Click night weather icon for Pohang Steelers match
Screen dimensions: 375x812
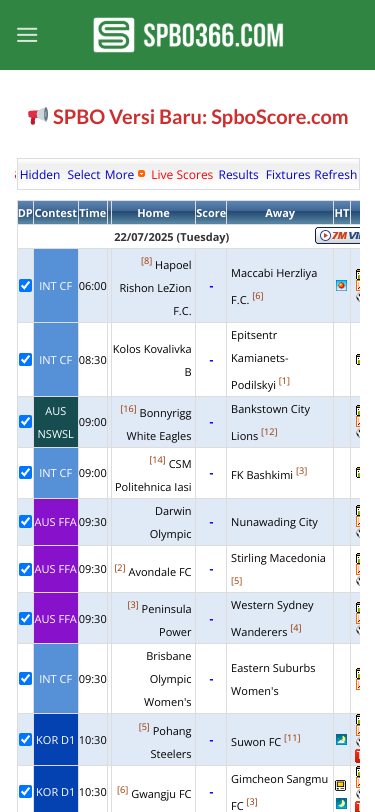(x=341, y=740)
